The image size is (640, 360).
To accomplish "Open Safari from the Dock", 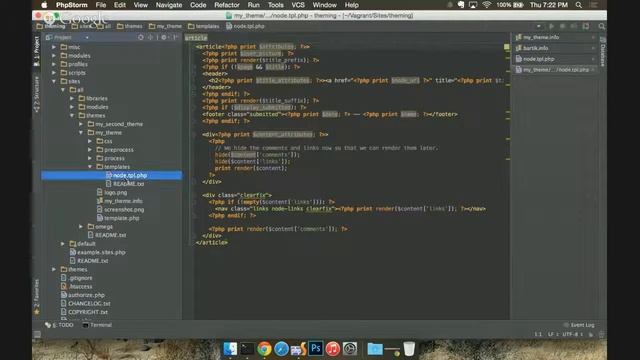I will (x=281, y=349).
